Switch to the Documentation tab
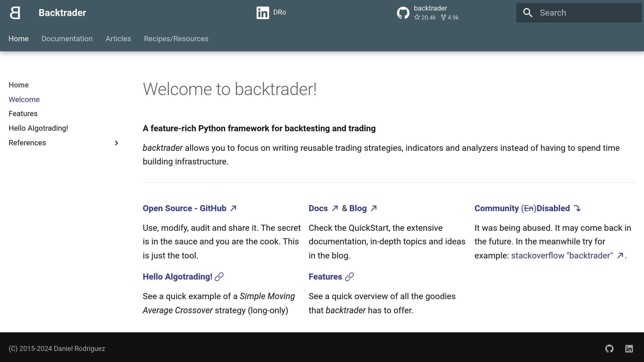This screenshot has height=362, width=644. tap(67, 39)
